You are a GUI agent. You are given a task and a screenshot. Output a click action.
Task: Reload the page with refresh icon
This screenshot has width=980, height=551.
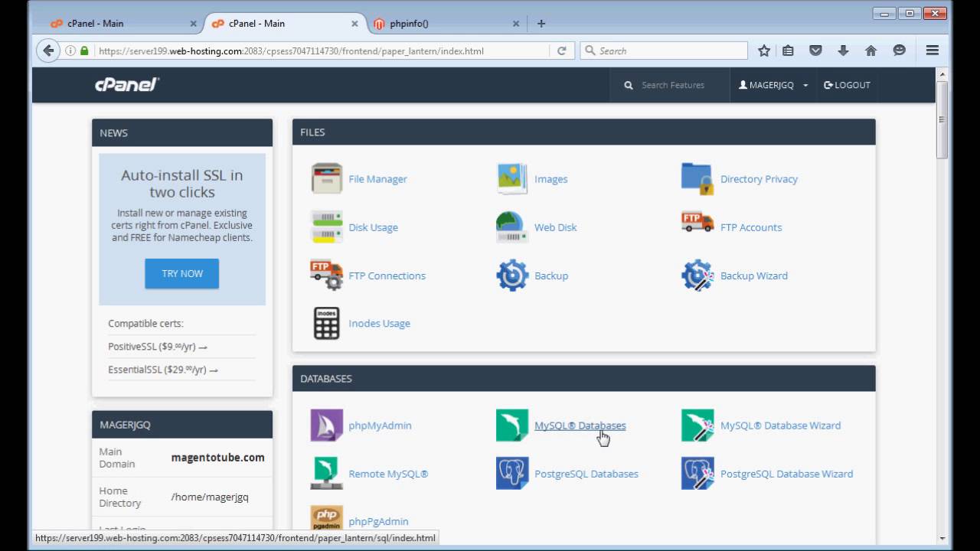click(561, 51)
